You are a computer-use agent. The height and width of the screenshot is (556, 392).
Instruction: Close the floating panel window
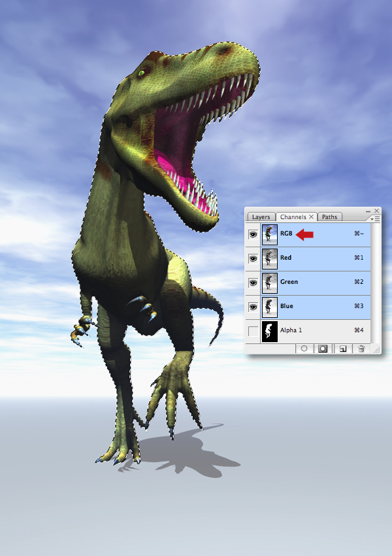(x=376, y=211)
